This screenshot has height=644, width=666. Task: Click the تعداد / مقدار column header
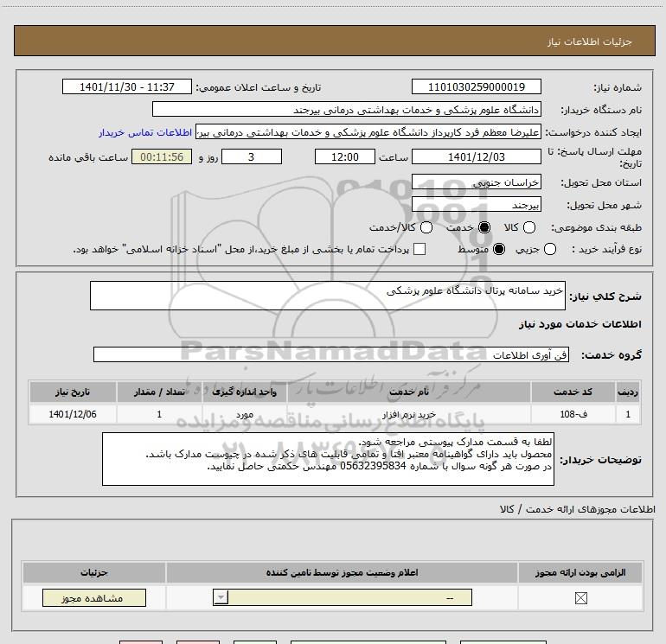click(159, 392)
